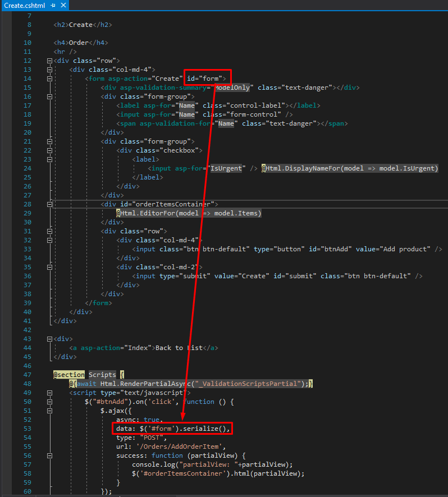
Task: Close the Create.cshtml tab
Action: [x=63, y=6]
